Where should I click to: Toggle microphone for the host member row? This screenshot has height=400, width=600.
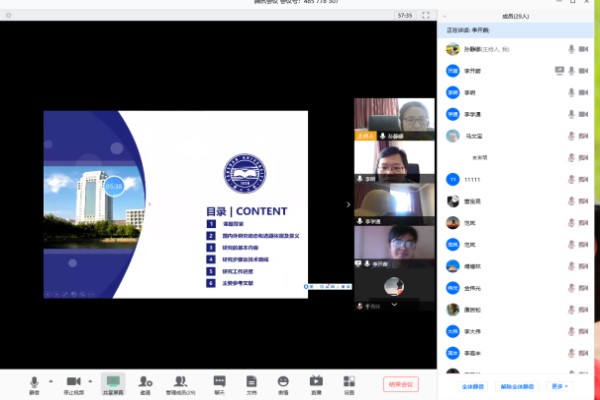[x=571, y=49]
